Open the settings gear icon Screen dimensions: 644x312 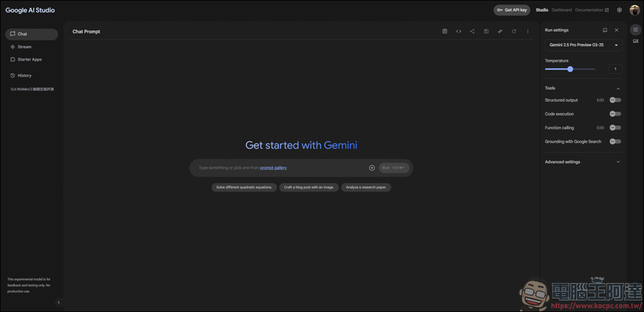[x=620, y=10]
